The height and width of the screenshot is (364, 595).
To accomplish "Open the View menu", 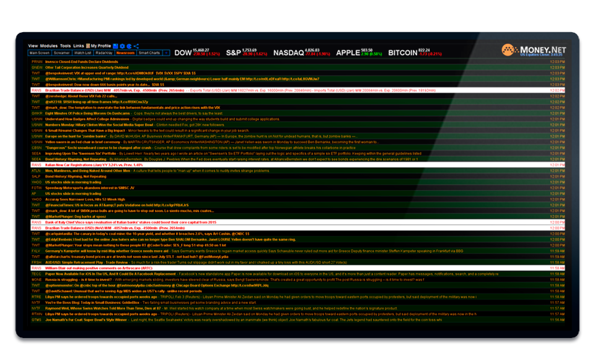I will tap(33, 46).
